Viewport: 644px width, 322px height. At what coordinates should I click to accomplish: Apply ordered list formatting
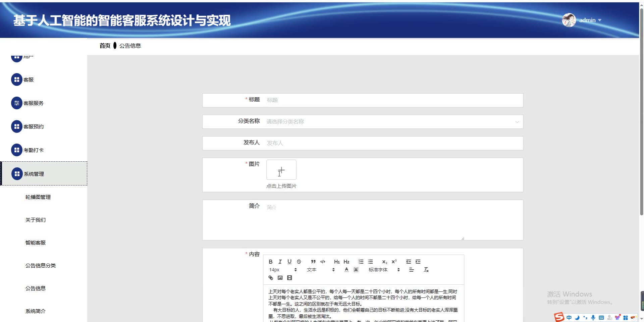click(361, 262)
